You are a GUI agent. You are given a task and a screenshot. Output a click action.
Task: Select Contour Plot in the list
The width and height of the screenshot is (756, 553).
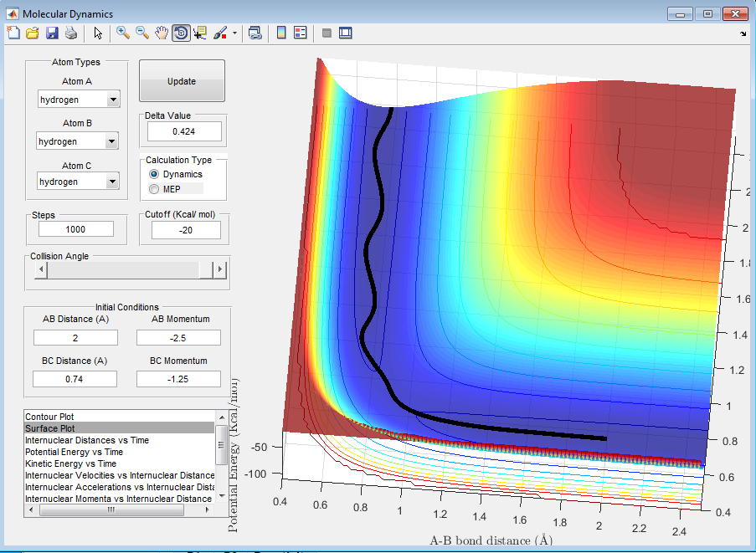coord(50,416)
